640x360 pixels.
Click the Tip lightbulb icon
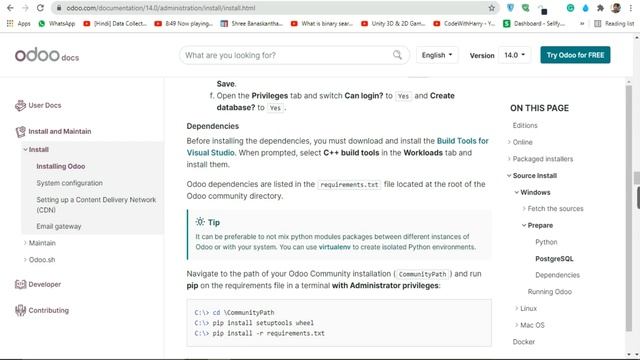[200, 222]
